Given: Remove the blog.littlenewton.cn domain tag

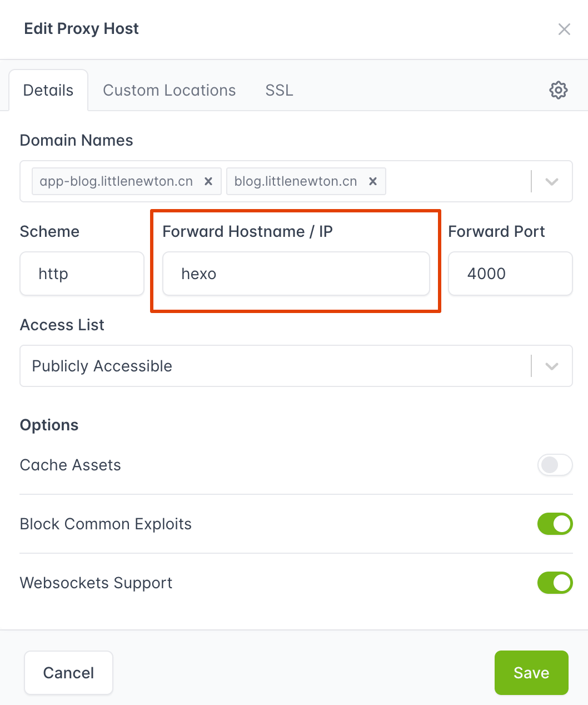Looking at the screenshot, I should click(373, 181).
